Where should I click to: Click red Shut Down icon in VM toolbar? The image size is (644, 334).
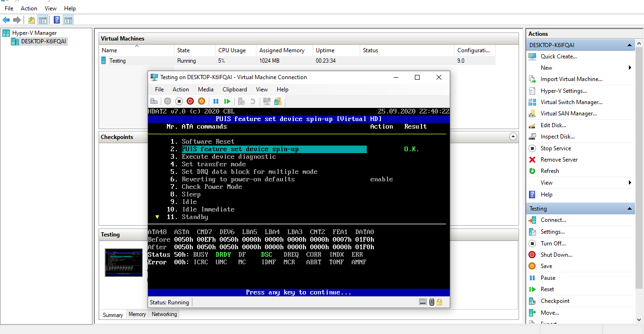(x=190, y=101)
